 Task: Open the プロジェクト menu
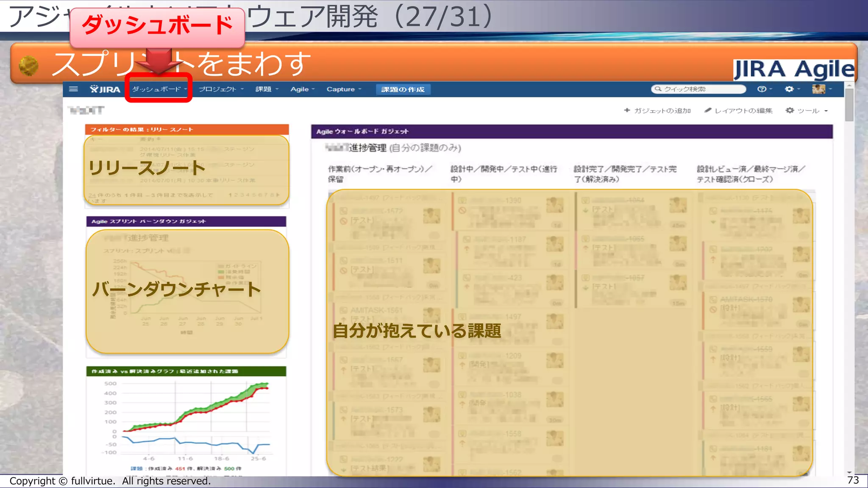pos(221,89)
